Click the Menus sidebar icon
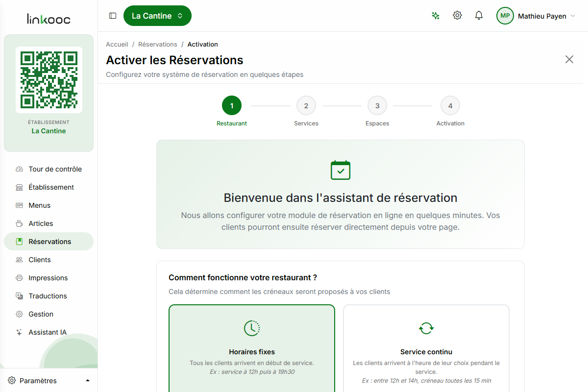 click(19, 205)
